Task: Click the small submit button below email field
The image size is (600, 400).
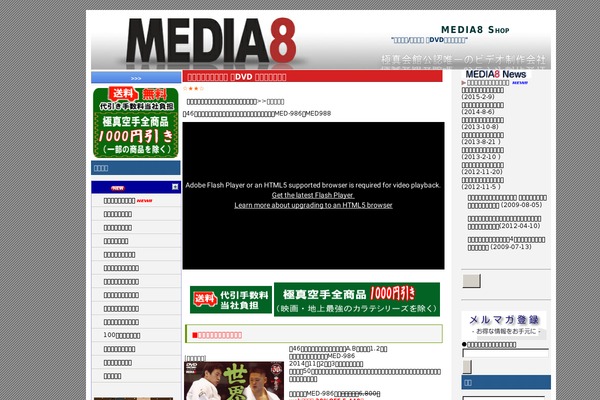Action: pyautogui.click(x=467, y=367)
